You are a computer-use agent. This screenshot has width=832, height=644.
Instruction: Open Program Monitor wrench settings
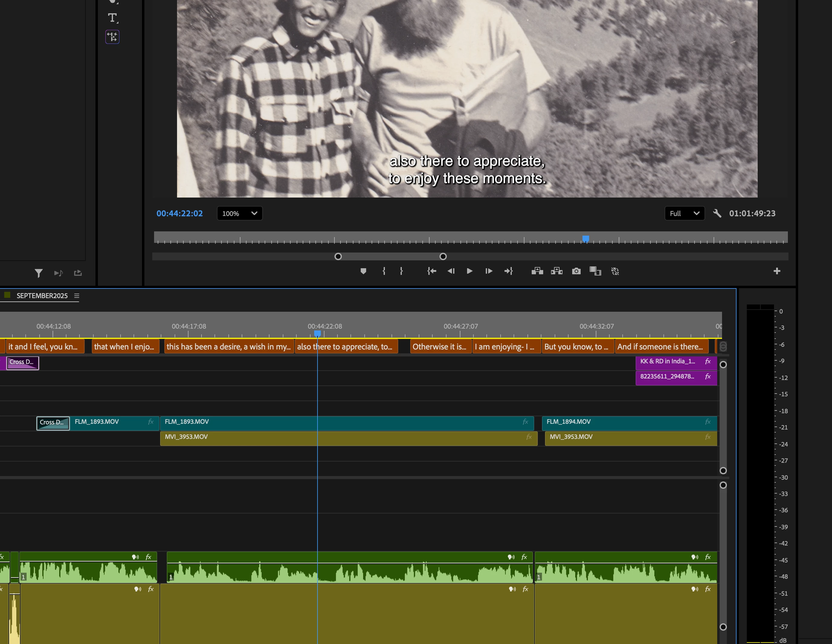click(x=717, y=214)
